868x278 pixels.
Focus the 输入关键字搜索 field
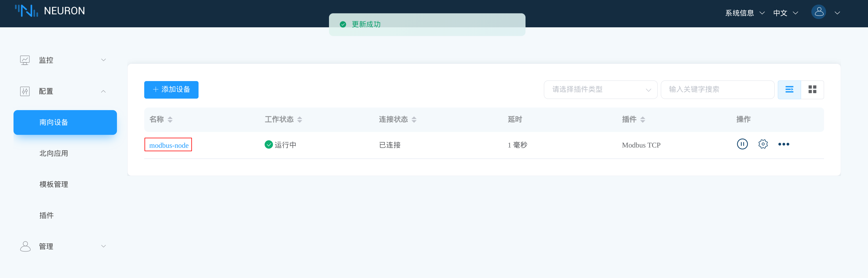(x=717, y=90)
